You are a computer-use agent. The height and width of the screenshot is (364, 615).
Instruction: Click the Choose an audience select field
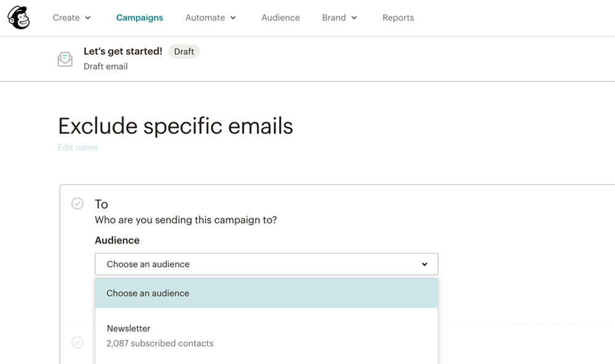coord(266,264)
